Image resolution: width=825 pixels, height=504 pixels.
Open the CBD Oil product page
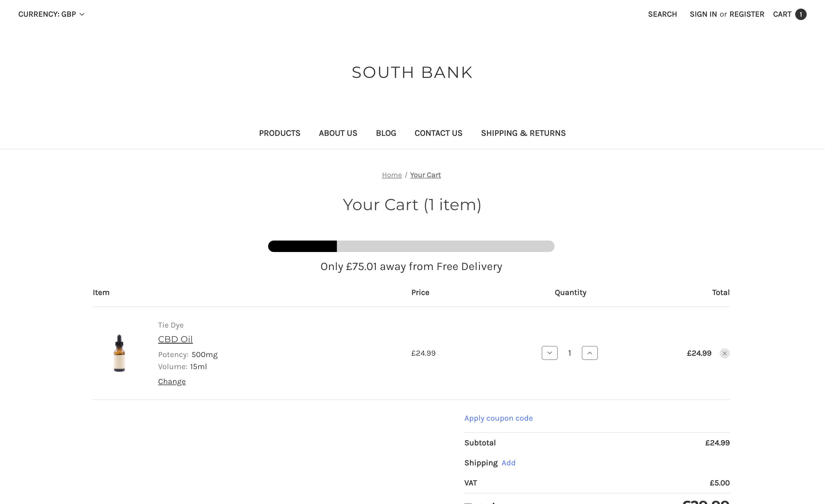pos(175,339)
